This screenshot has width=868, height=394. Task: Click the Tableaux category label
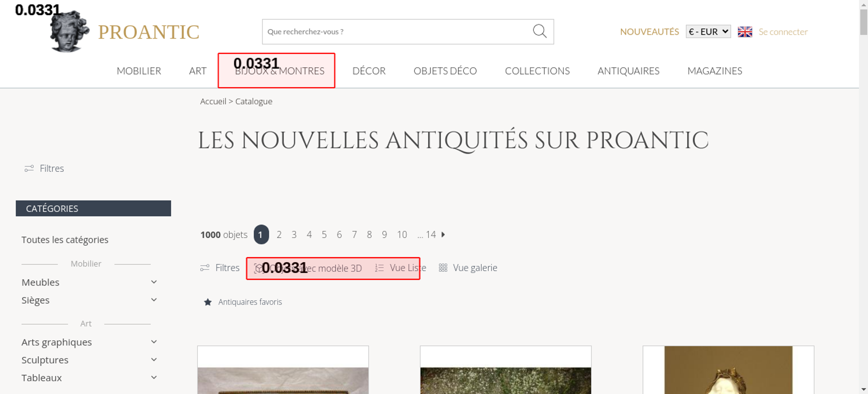tap(42, 378)
